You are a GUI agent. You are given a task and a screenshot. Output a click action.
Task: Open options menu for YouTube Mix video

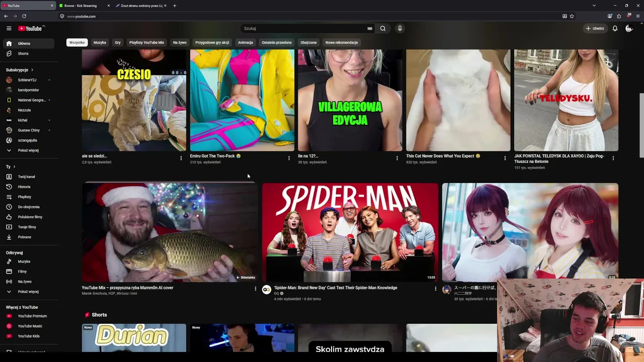tap(255, 289)
